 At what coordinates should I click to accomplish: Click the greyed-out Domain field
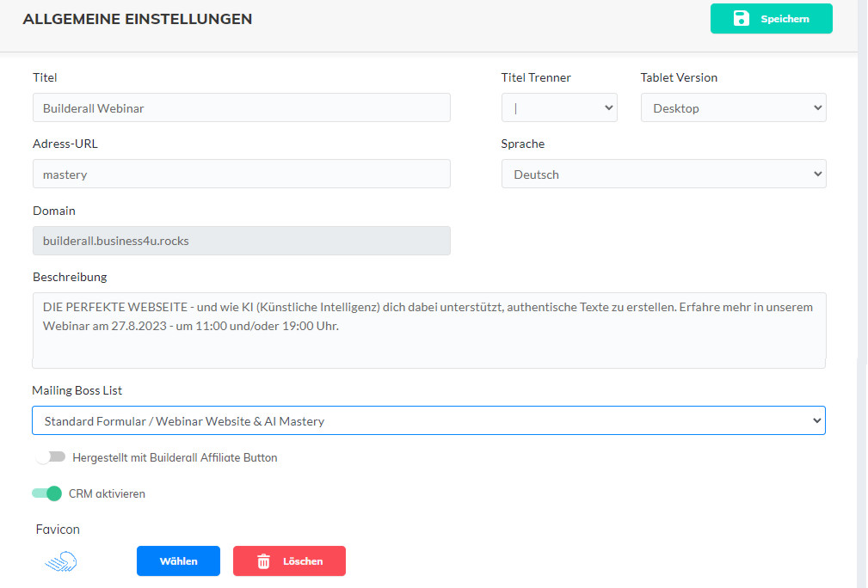[241, 241]
